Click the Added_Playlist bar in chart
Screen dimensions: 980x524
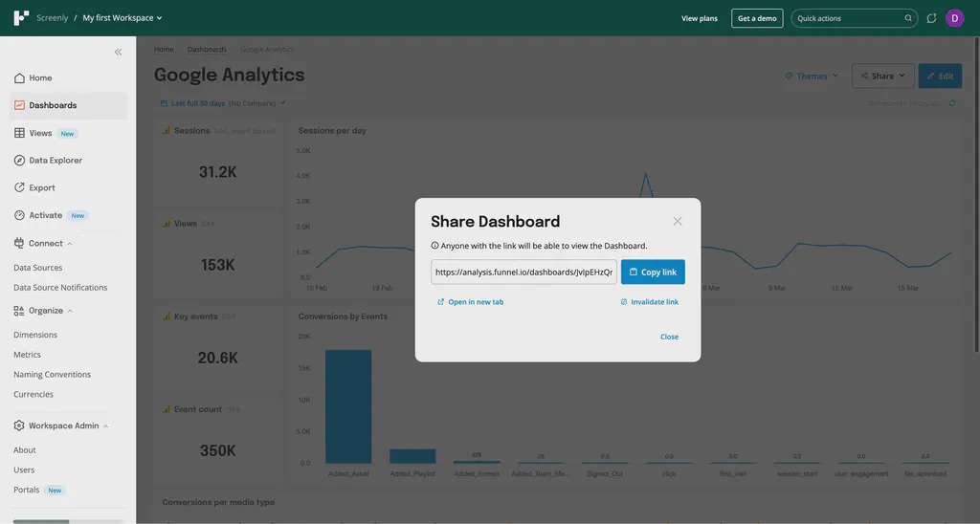pos(412,456)
